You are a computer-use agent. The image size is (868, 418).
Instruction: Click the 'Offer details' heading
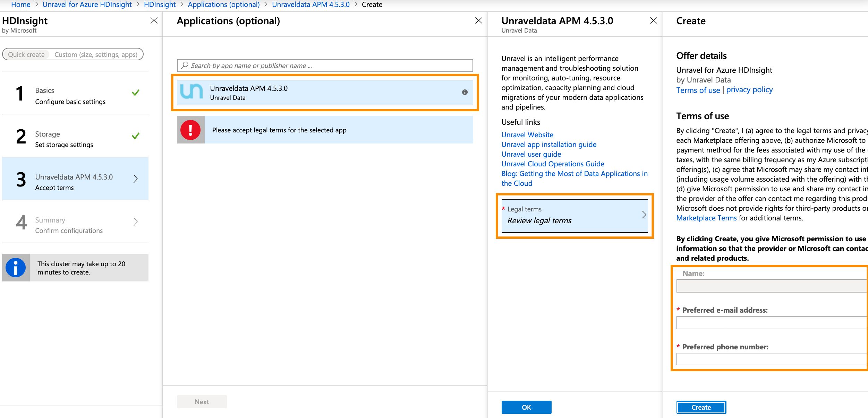tap(701, 55)
